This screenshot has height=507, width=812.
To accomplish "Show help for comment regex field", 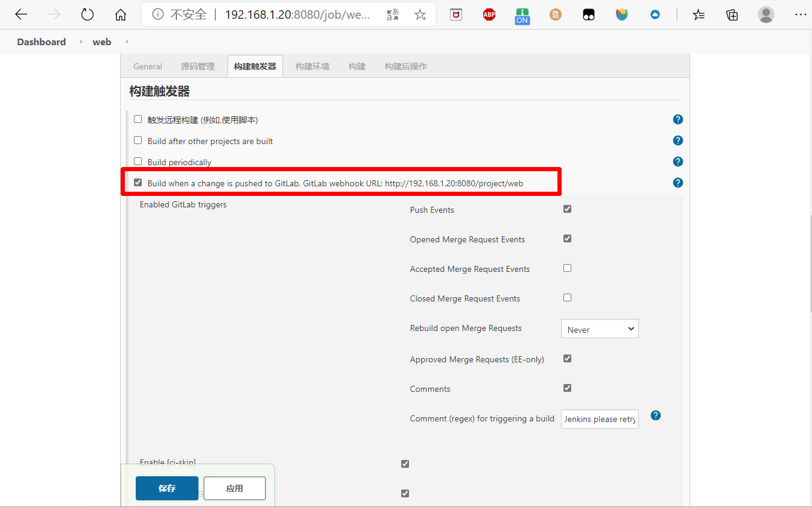I will 656,415.
